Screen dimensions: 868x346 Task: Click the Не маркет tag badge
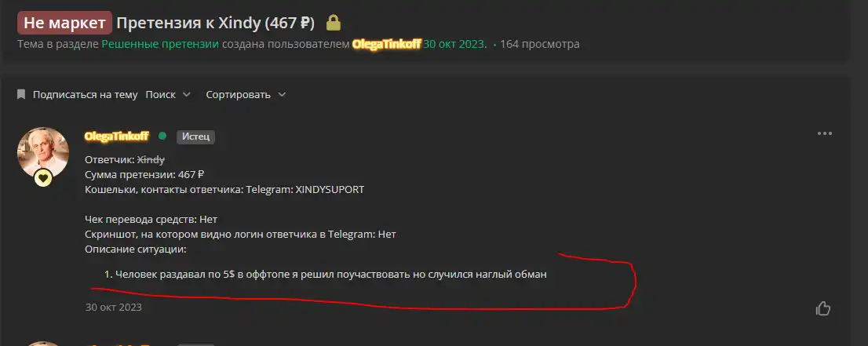pos(65,24)
